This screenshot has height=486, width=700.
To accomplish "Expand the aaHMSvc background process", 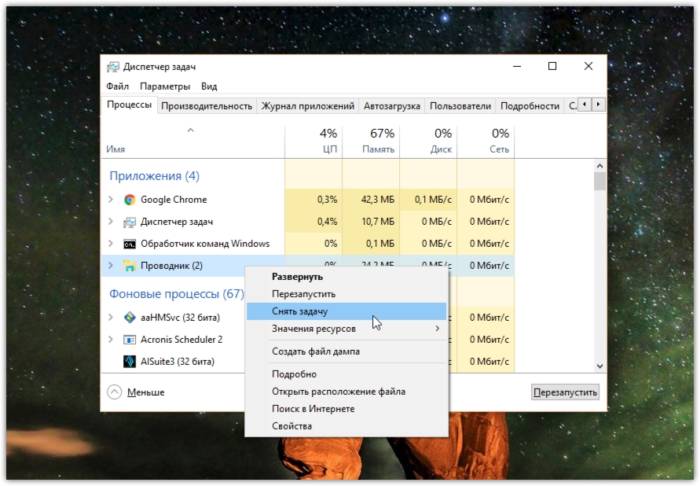I will tap(111, 317).
